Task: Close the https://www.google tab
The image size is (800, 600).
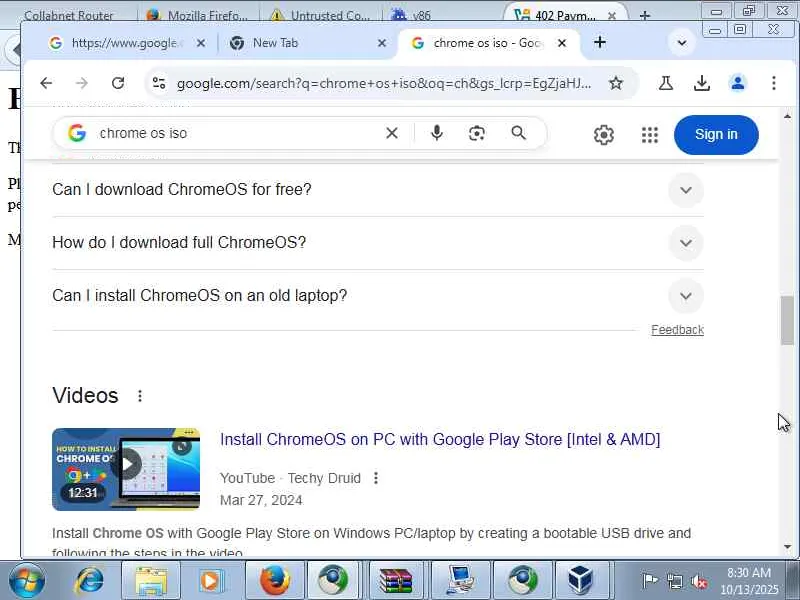Action: (201, 43)
